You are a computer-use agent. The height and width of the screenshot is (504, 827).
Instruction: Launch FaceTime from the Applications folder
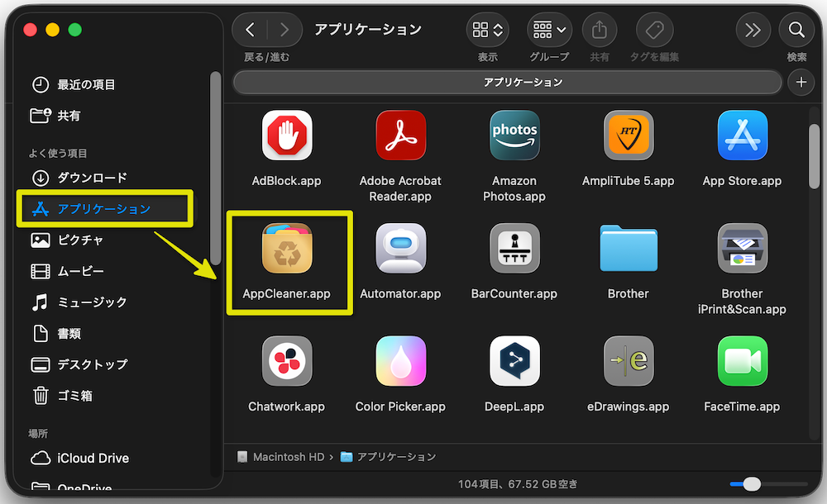pos(742,361)
